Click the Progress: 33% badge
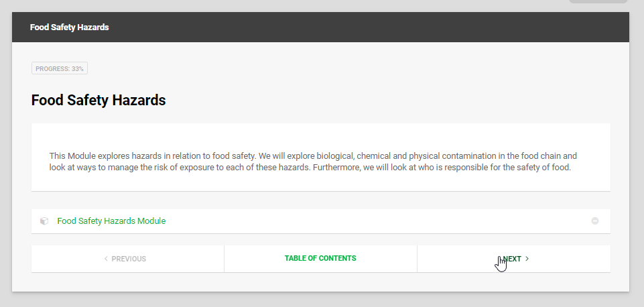644x307 pixels. click(x=60, y=68)
